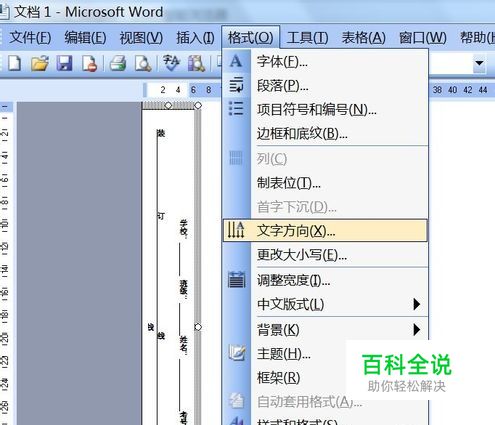Open the 编辑(E) menu
The width and height of the screenshot is (495, 425).
click(x=85, y=37)
